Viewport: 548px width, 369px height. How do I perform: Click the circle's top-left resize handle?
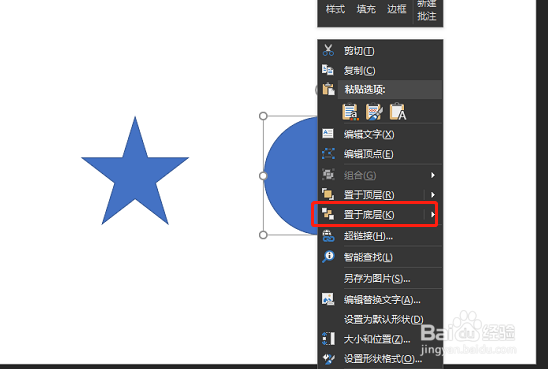[x=263, y=116]
